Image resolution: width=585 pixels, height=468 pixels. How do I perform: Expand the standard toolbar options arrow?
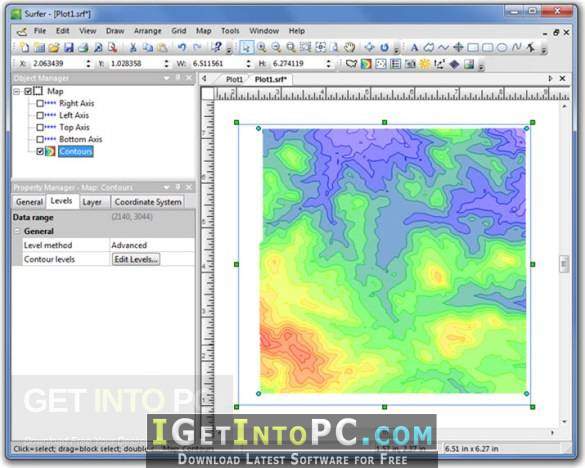point(229,50)
